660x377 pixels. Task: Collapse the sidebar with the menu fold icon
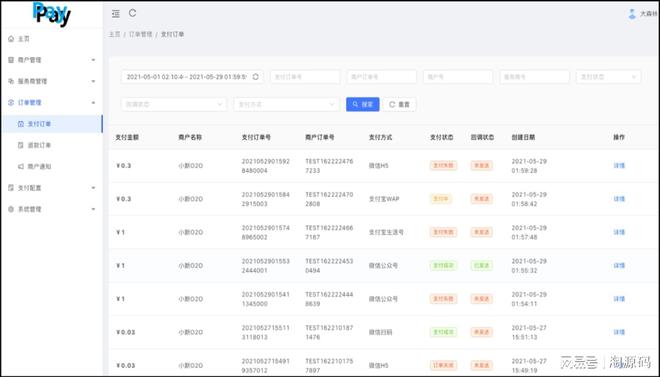pos(116,14)
